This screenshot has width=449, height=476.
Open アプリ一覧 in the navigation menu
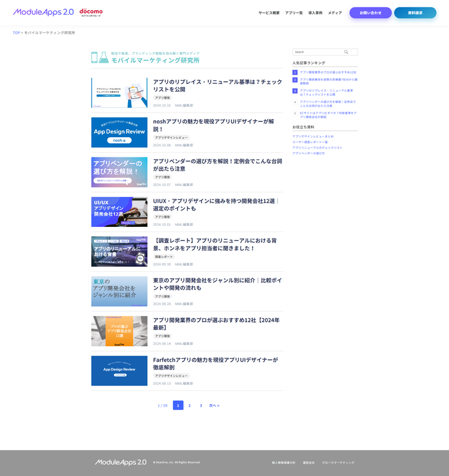tap(294, 13)
